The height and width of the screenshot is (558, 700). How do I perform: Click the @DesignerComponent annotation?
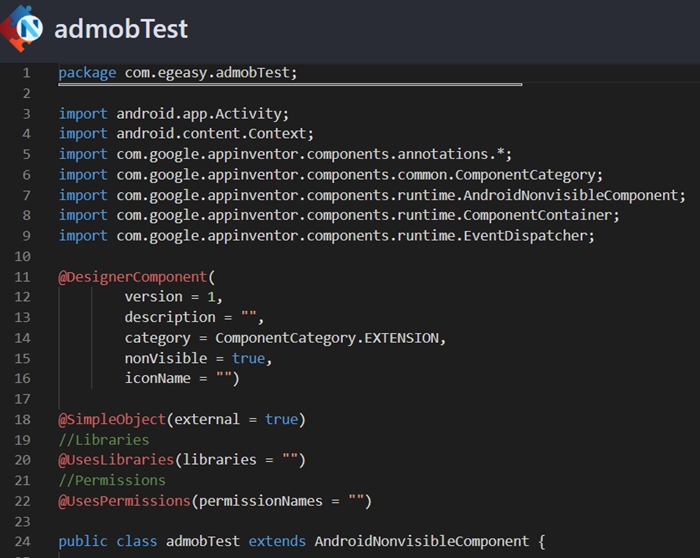tap(133, 277)
